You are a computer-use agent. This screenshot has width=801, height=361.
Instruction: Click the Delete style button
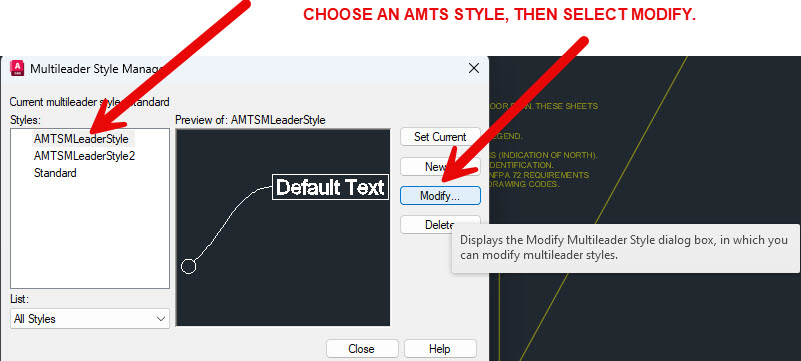(x=440, y=225)
